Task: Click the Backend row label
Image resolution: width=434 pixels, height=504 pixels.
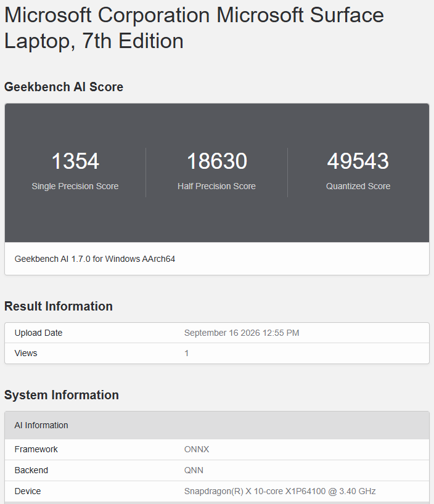Action: [31, 470]
